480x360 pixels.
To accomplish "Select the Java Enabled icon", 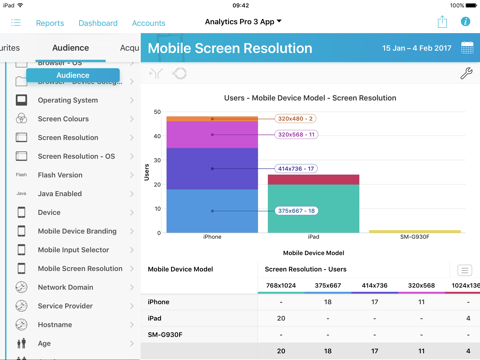I will click(x=21, y=193).
